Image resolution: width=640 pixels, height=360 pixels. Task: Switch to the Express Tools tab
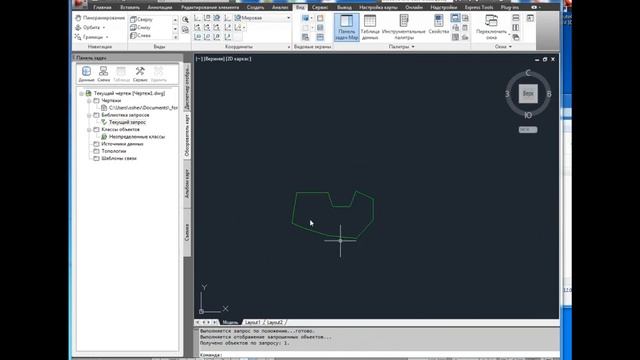(479, 7)
